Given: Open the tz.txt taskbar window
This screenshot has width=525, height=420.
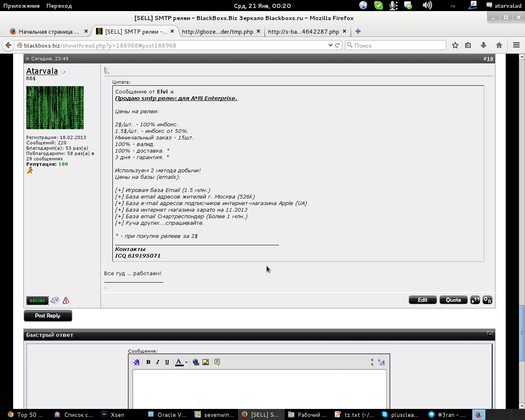Looking at the screenshot, I should tap(354, 415).
